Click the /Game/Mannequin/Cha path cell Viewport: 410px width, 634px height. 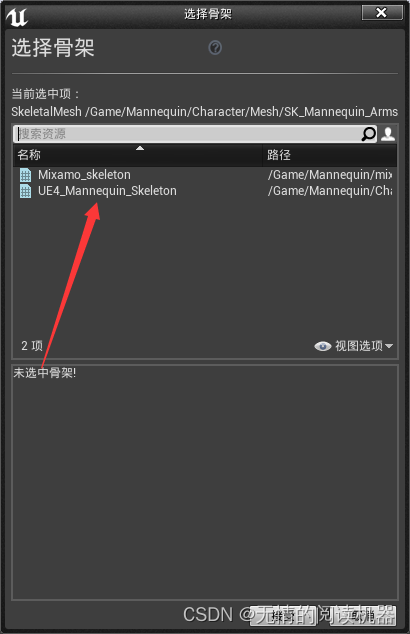(330, 191)
